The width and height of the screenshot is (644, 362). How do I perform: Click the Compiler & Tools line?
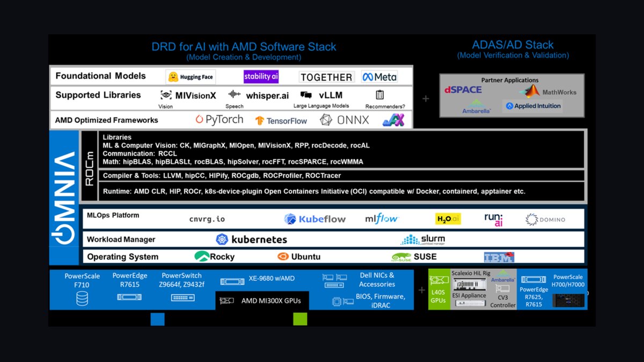222,175
